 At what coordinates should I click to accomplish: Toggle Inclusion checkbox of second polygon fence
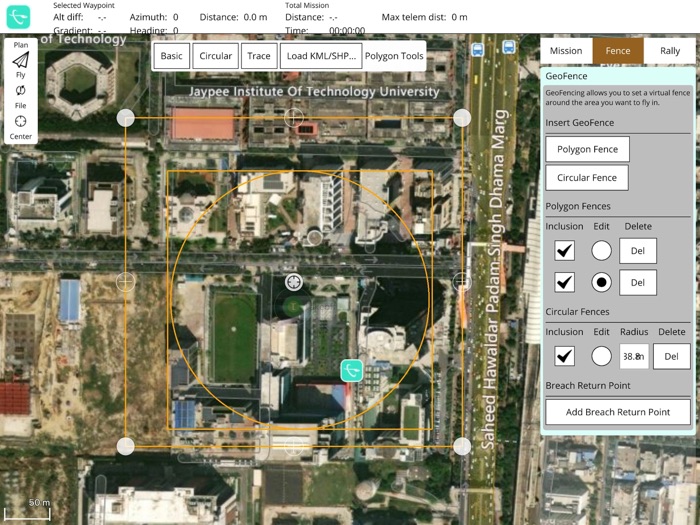564,282
